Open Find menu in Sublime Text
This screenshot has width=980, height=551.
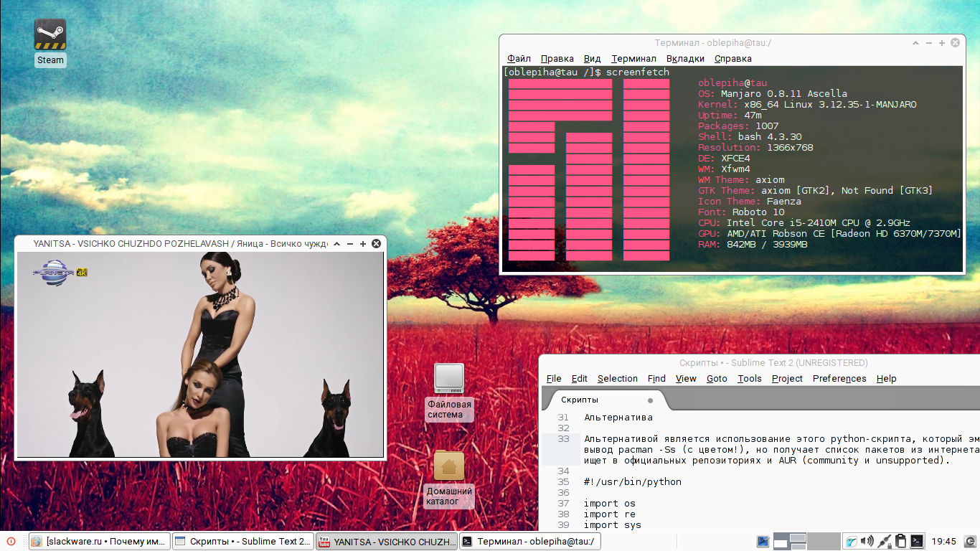(656, 379)
